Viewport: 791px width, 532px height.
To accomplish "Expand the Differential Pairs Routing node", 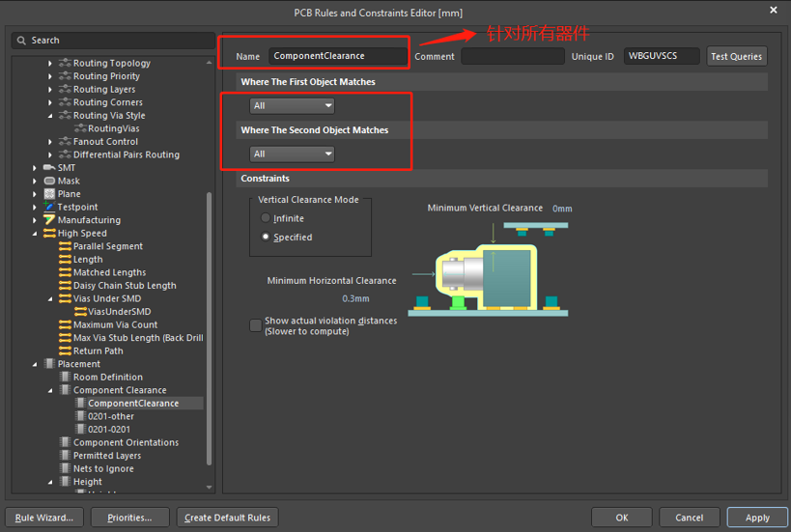I will tap(49, 154).
